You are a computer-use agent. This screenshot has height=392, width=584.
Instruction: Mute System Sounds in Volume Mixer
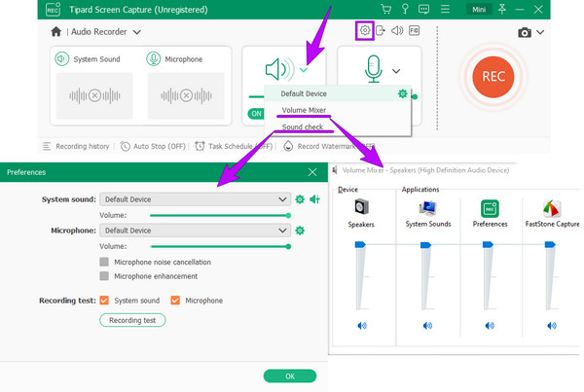(x=427, y=326)
